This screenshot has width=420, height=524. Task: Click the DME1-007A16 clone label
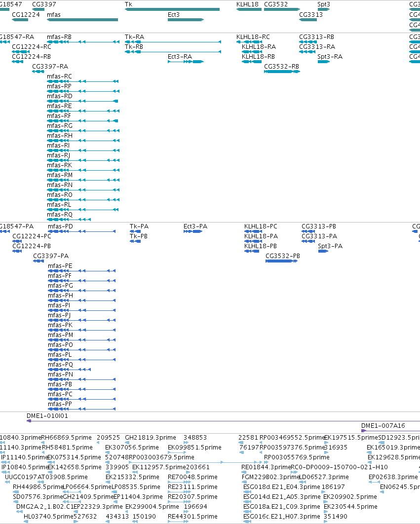[x=383, y=426]
